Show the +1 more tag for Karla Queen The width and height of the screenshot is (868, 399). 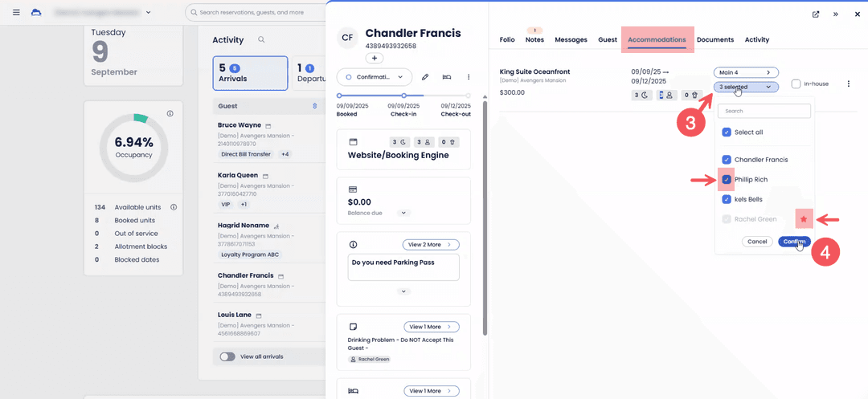244,205
